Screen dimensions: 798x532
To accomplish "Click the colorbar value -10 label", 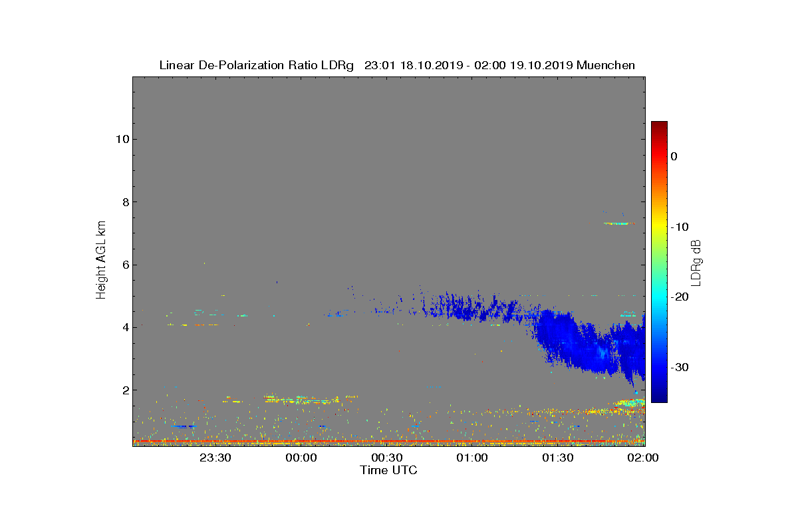I will [679, 227].
